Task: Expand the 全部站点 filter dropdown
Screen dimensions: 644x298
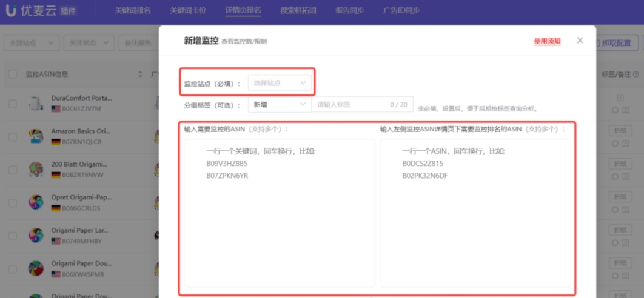Action: coord(31,42)
